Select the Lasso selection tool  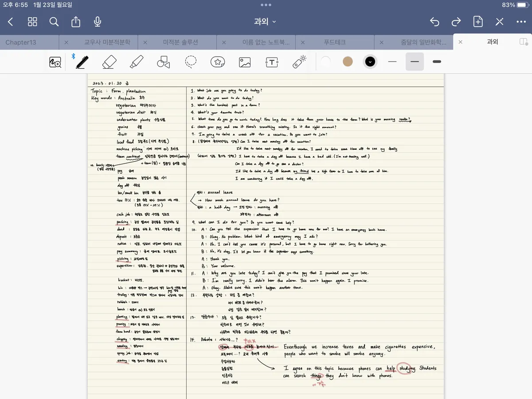191,62
